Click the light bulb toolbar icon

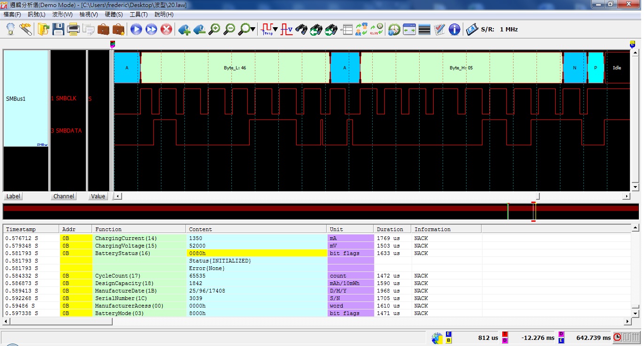[10, 30]
